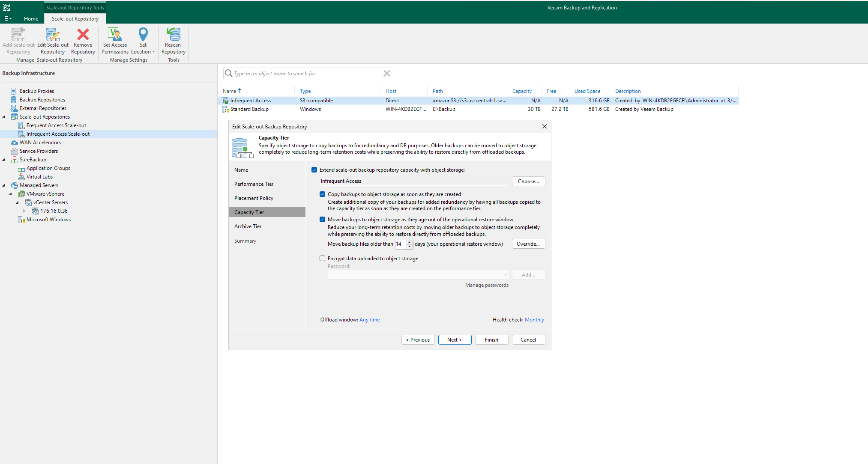Screen dimensions: 868x464
Task: Collapse the vCenter Servers tree node
Action: pos(18,202)
